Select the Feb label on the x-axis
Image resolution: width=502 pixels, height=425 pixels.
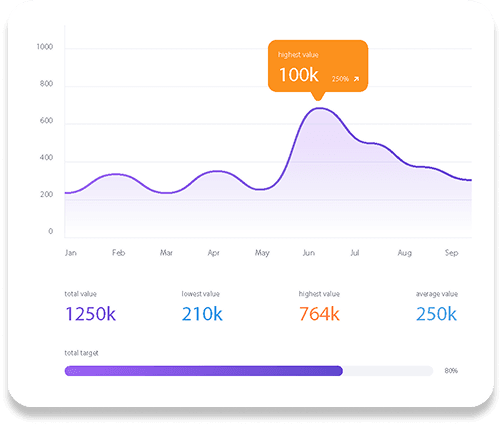(119, 253)
